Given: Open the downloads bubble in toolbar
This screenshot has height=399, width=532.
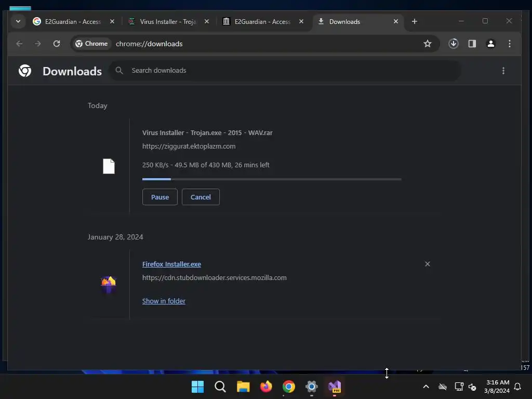Looking at the screenshot, I should point(454,44).
